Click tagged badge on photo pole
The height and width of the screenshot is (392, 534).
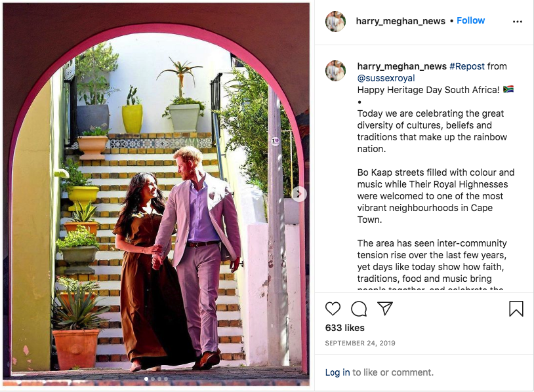tap(276, 141)
